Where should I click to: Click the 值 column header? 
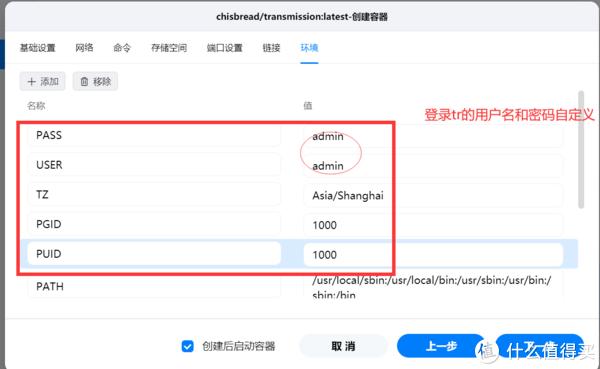308,106
